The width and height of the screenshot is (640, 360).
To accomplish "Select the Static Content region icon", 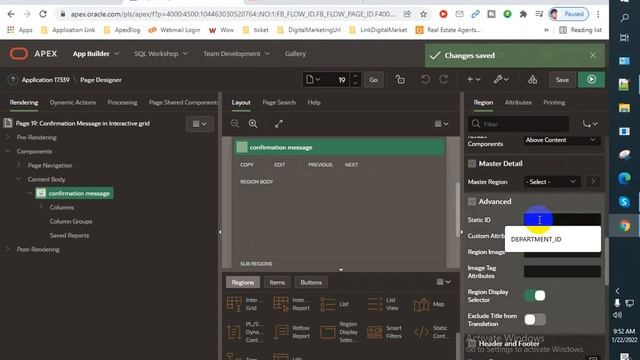I will pos(421,332).
